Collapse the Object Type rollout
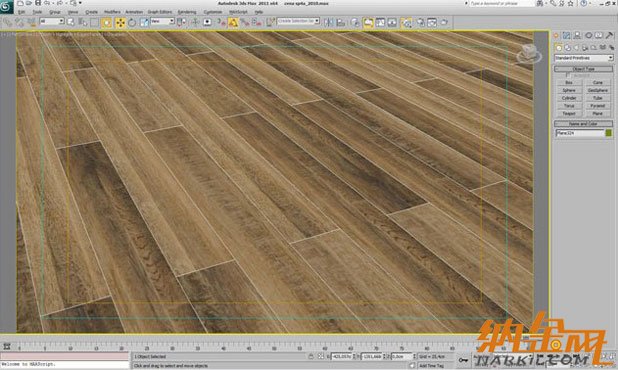This screenshot has width=618, height=370. [x=584, y=69]
